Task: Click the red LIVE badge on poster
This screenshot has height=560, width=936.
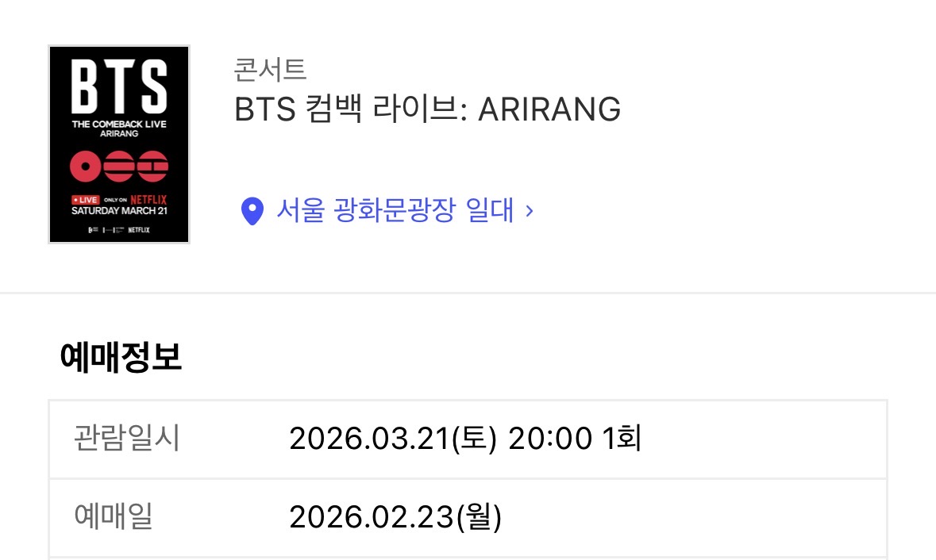Action: (x=86, y=200)
